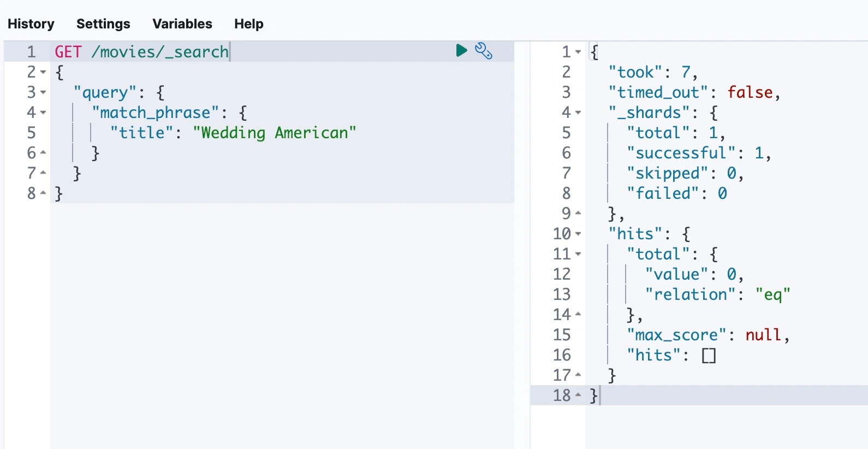Click the empty "hits" array in the response

click(709, 355)
